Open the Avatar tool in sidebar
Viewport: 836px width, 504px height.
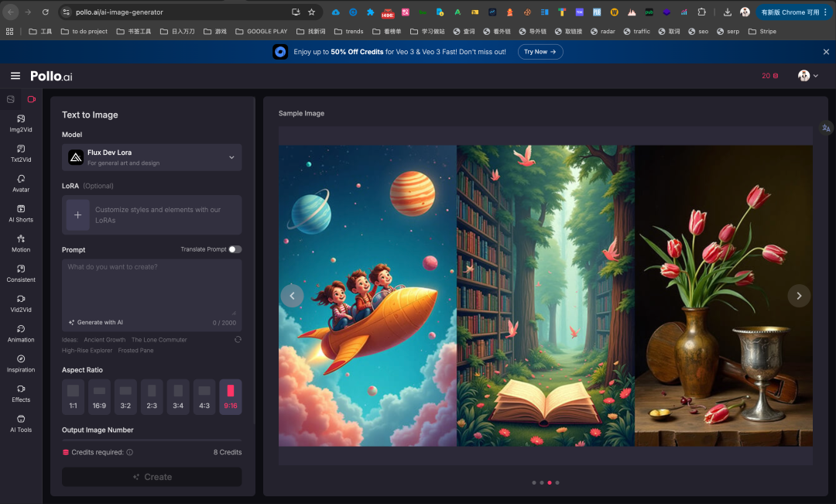coord(21,183)
